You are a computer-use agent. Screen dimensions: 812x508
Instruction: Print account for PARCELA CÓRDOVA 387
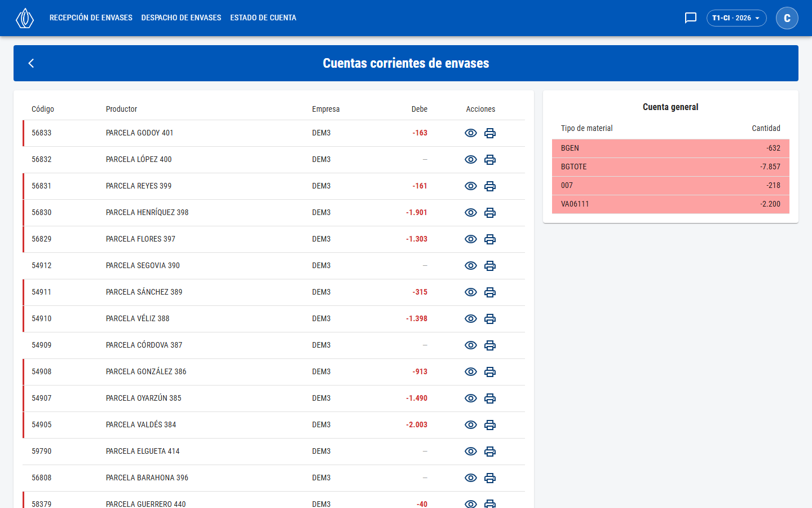pos(490,345)
